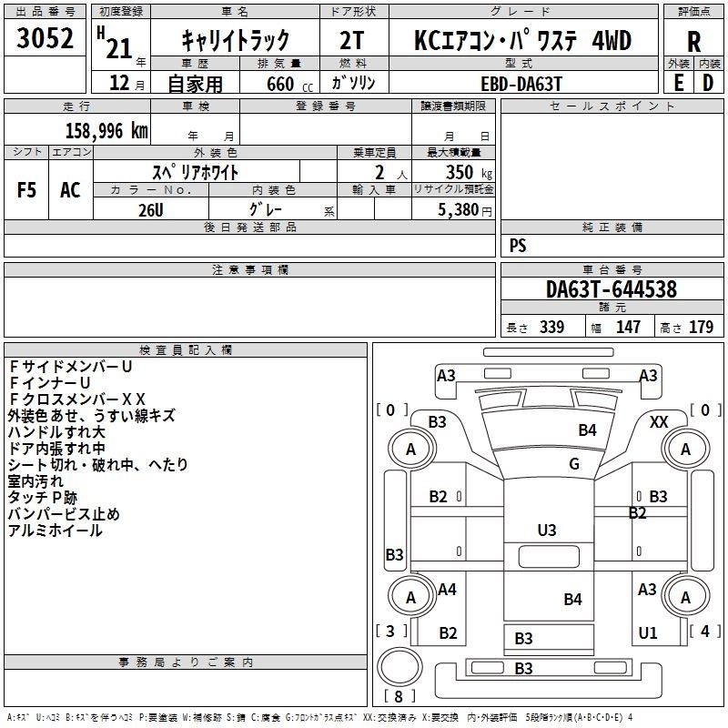728x728 pixels.
Task: Click the wheel circle next to A4
Action: (x=410, y=597)
